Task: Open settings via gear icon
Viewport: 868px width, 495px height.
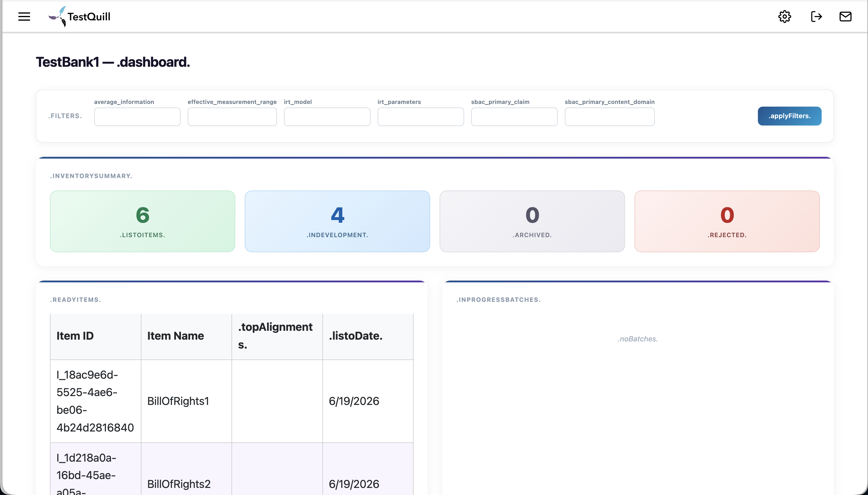Action: [x=784, y=16]
